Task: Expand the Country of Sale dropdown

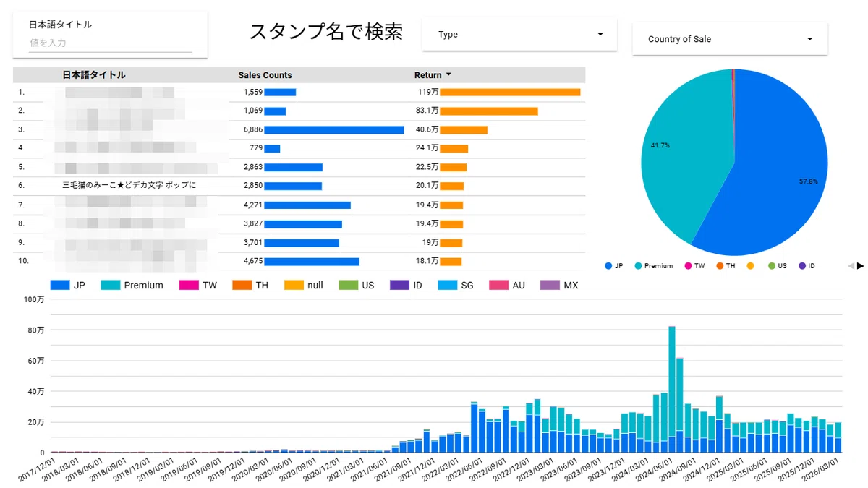Action: (730, 39)
